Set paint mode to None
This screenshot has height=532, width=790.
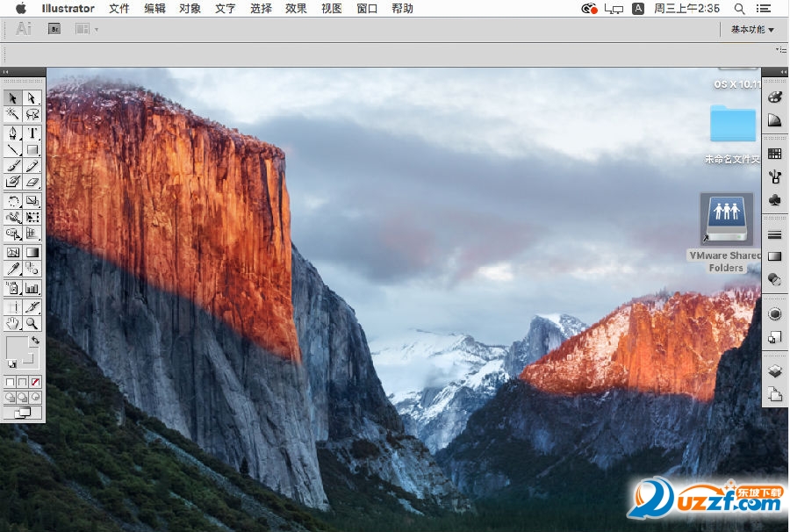pos(35,383)
